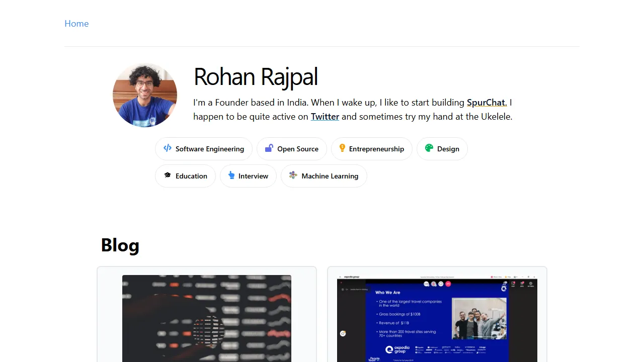Select the code icon on Software Engineering chip
This screenshot has height=362, width=644.
[167, 148]
